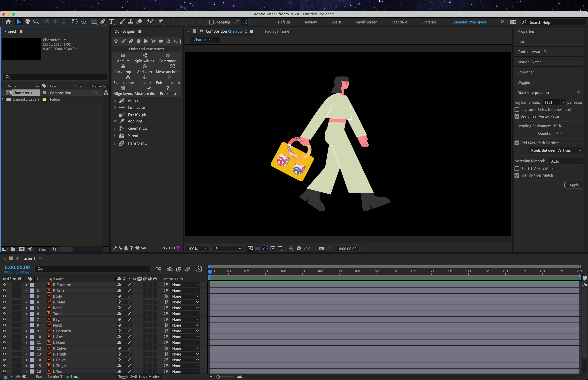Screen dimensions: 588x380
Task: Take a snapshot with camera icon
Action: coord(321,249)
